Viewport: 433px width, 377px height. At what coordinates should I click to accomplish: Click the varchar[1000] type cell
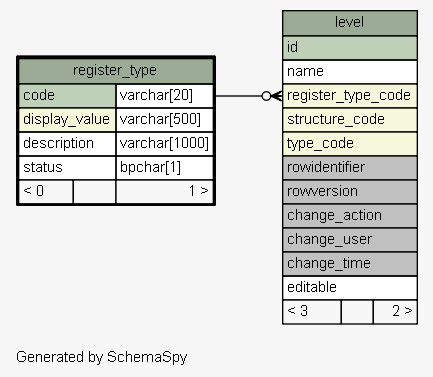[165, 144]
